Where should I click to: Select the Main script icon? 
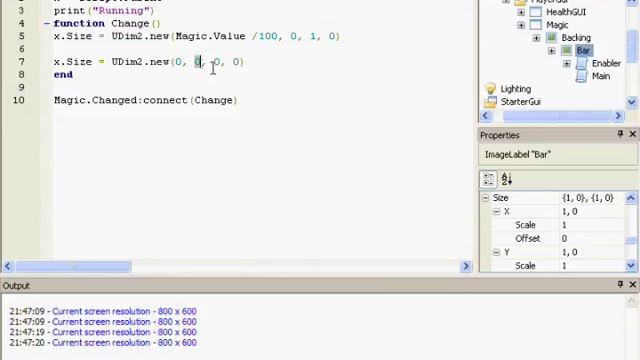[x=581, y=76]
